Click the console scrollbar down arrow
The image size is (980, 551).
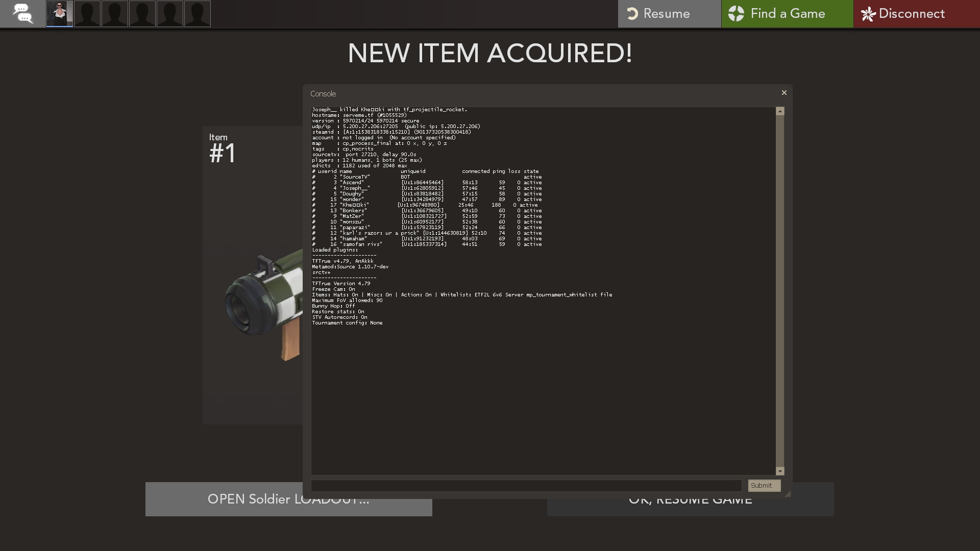click(780, 471)
